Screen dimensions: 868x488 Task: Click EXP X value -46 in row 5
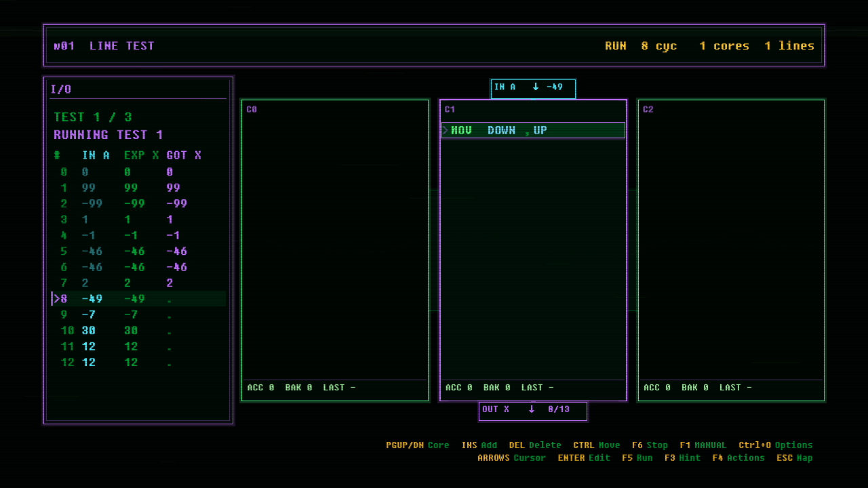(x=134, y=251)
